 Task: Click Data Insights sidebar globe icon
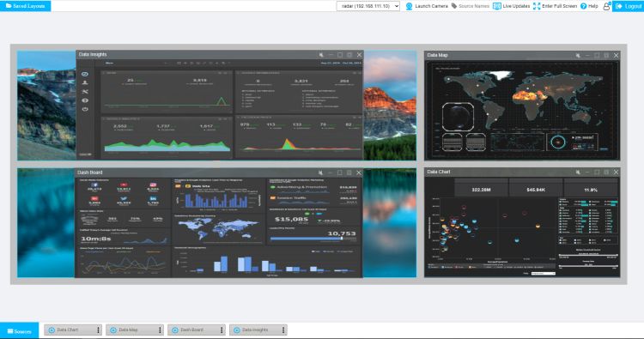85,100
